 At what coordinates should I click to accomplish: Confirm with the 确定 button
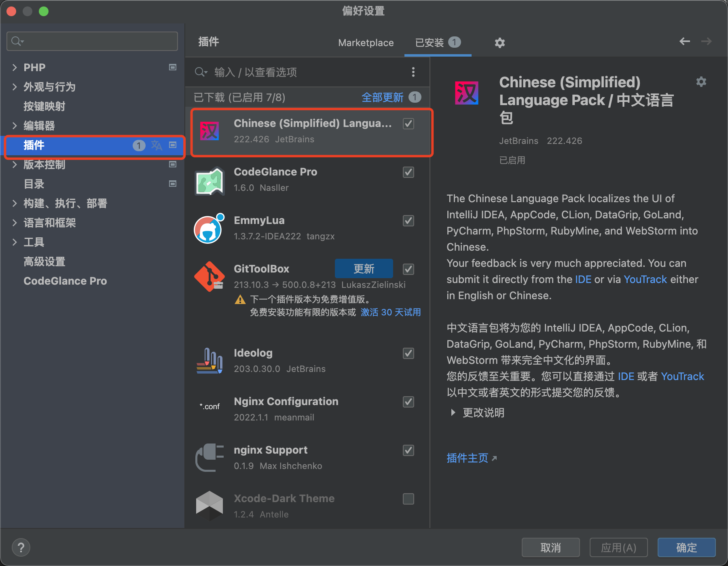point(687,547)
